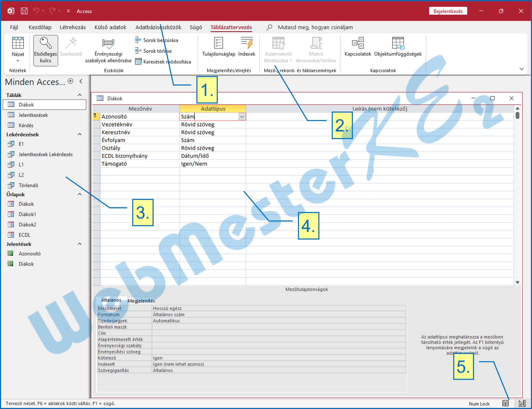The image size is (532, 409).
Task: Collapse the Űrlapok group
Action: pyautogui.click(x=80, y=194)
